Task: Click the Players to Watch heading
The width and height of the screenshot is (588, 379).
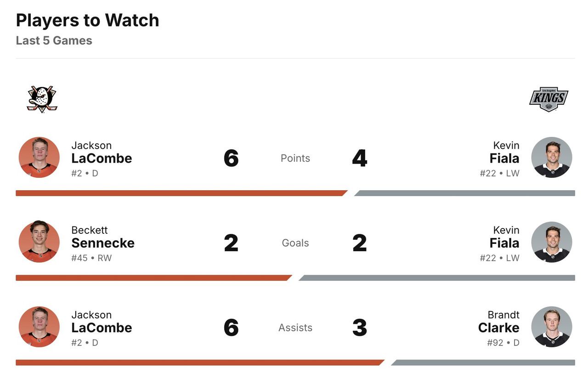Action: [87, 21]
